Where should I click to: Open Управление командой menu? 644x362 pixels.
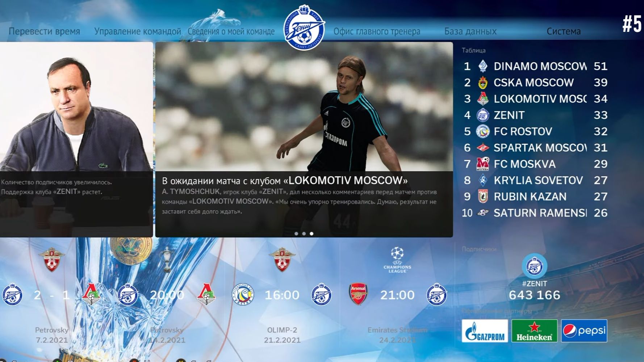(138, 31)
